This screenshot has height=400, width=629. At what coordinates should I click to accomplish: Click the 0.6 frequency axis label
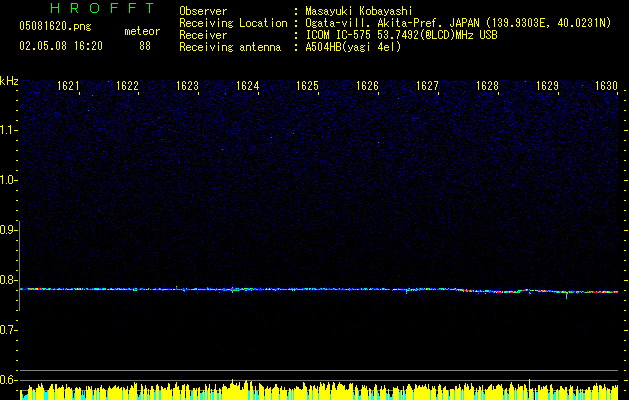(x=9, y=380)
